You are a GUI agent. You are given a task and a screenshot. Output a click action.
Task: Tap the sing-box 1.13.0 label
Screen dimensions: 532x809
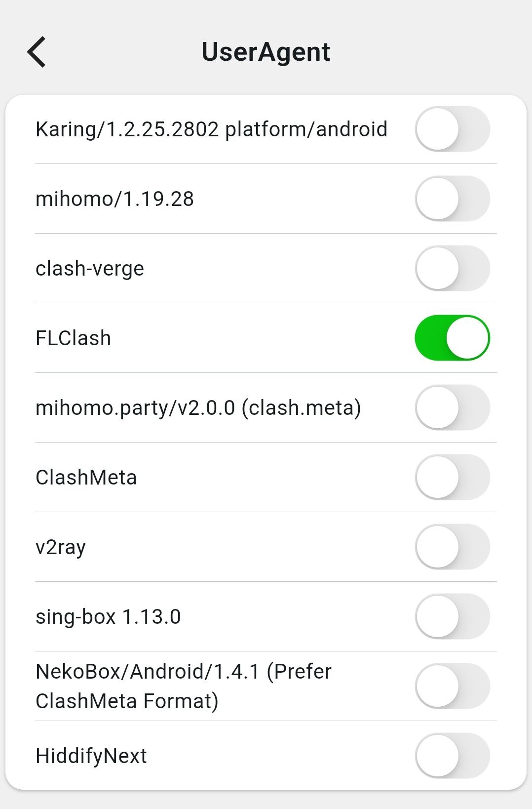coord(108,617)
